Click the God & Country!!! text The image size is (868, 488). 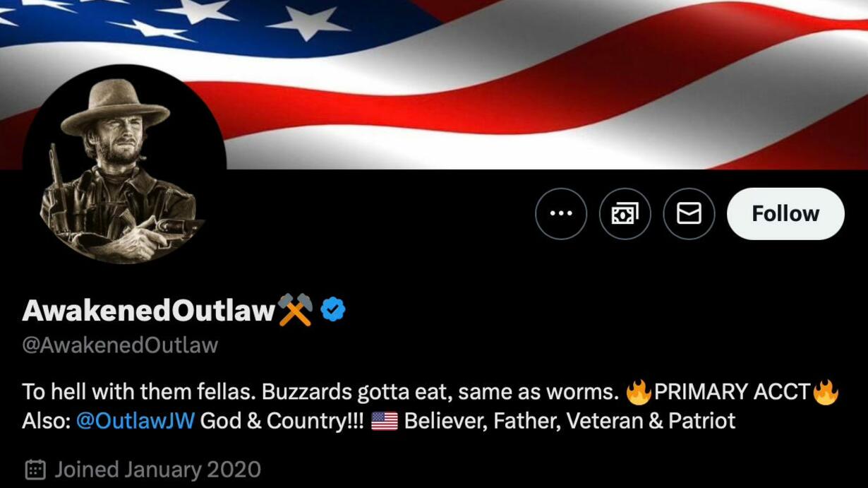coord(282,421)
